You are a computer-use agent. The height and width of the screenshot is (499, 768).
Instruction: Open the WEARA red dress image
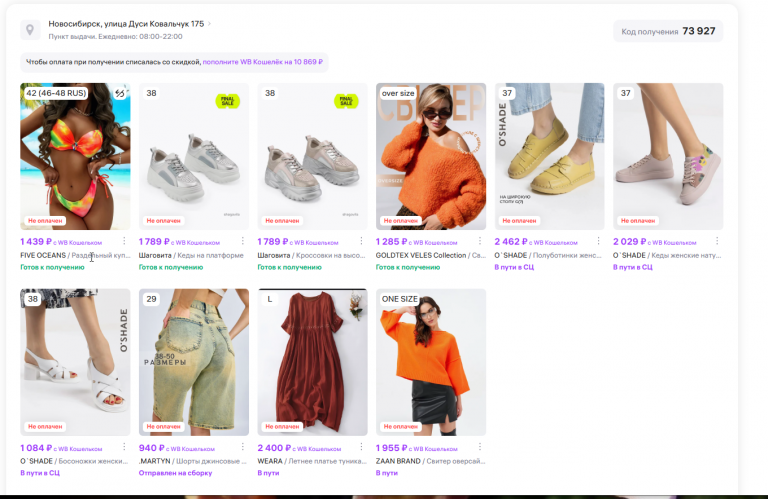[312, 362]
